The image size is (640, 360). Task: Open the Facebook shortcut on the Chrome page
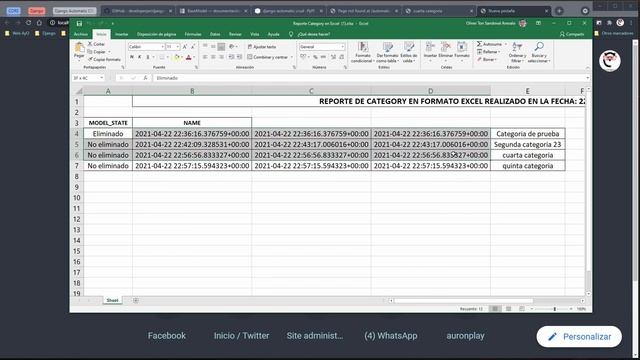(x=167, y=336)
